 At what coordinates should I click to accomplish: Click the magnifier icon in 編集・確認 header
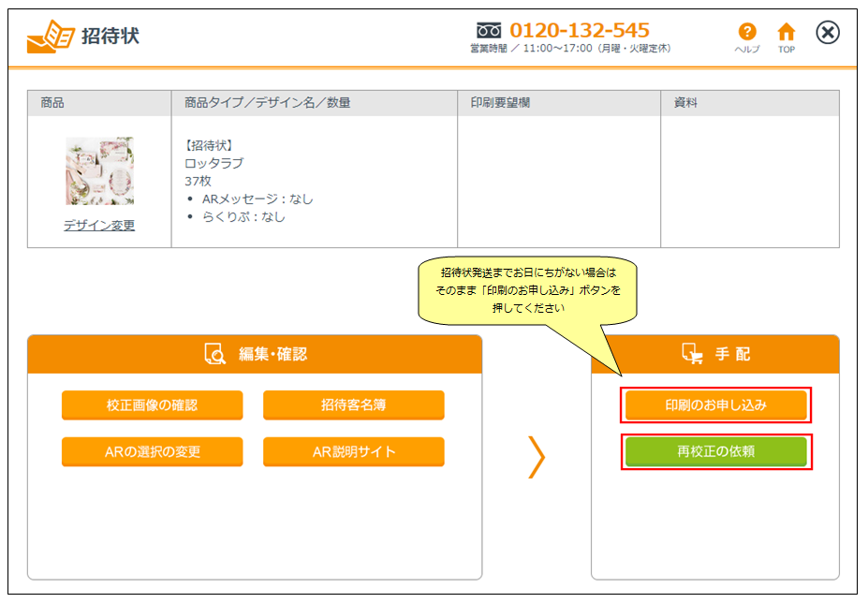click(215, 354)
